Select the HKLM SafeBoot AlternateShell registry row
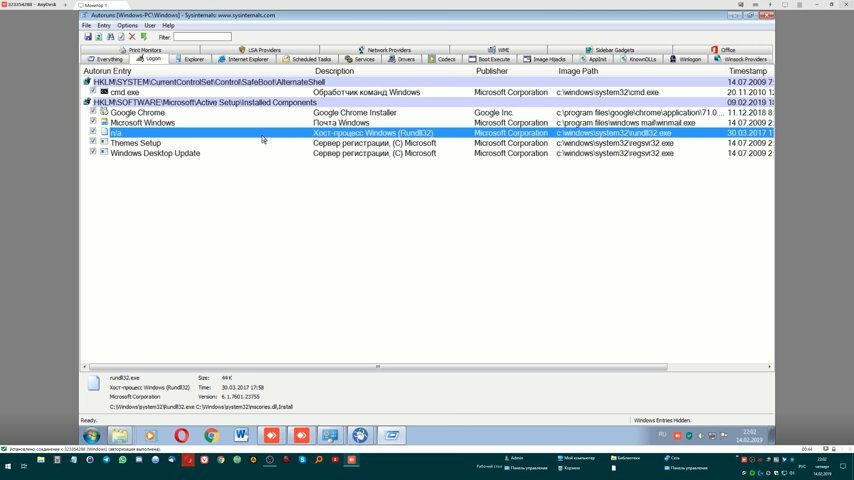Image resolution: width=854 pixels, height=480 pixels. (428, 82)
